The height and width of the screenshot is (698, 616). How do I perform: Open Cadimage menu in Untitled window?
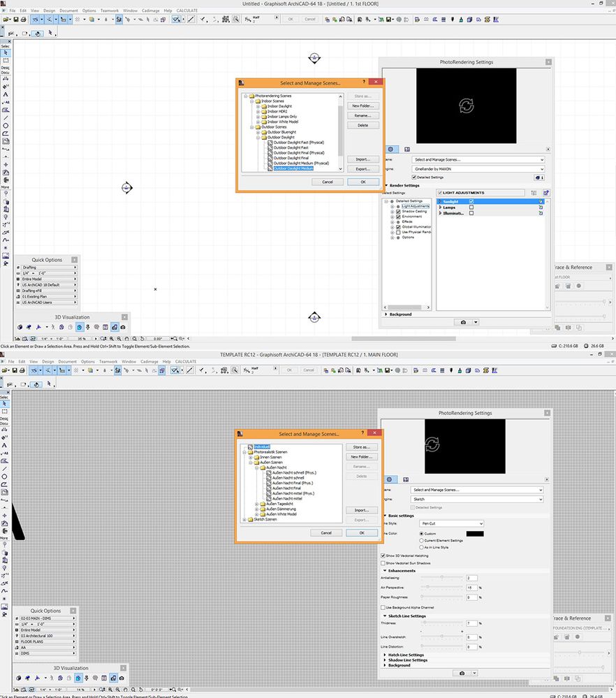point(150,10)
